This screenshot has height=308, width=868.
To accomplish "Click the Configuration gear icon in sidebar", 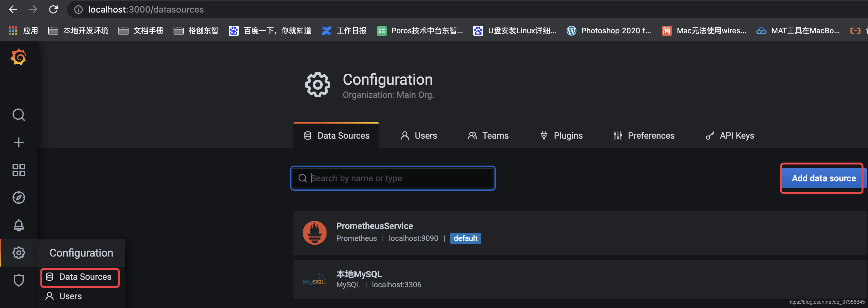I will pyautogui.click(x=18, y=253).
